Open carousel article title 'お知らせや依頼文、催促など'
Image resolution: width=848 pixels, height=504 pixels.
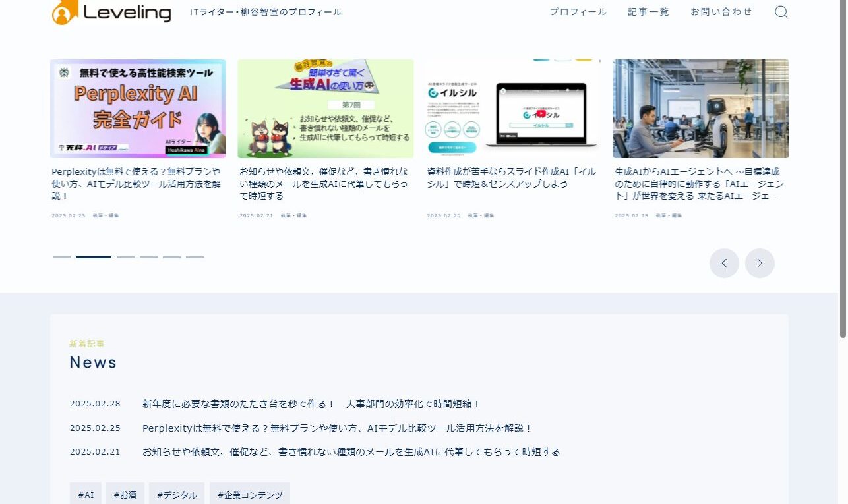coord(324,184)
